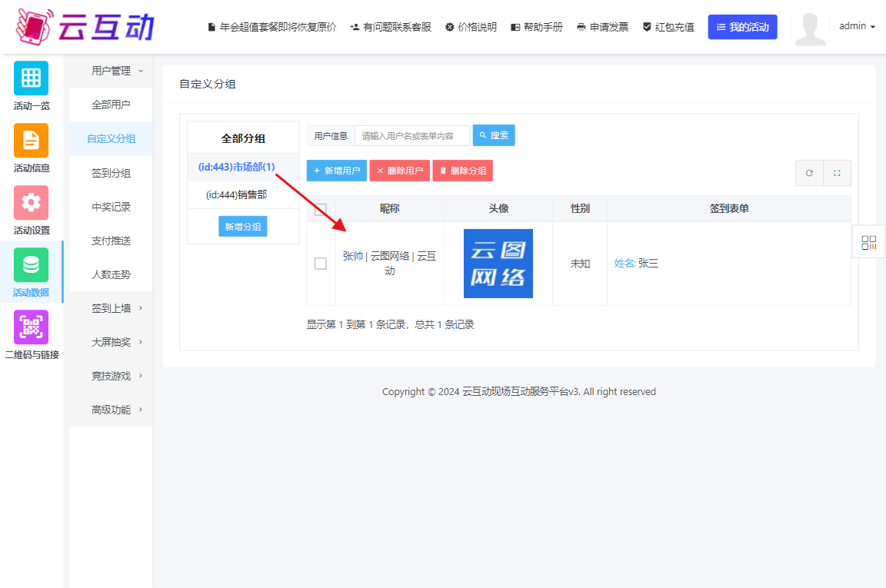Tick the select-all checkbox in table header

[321, 209]
